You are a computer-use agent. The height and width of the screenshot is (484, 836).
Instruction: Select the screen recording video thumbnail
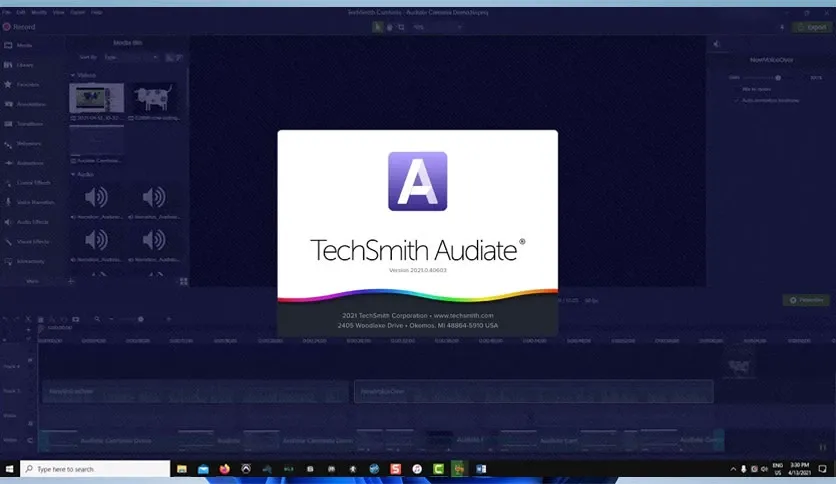click(97, 98)
